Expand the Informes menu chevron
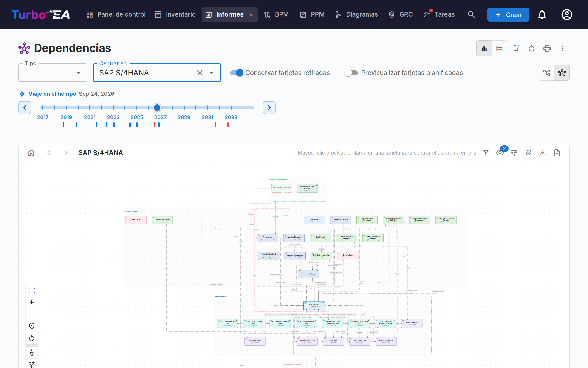The width and height of the screenshot is (588, 368). [x=251, y=14]
